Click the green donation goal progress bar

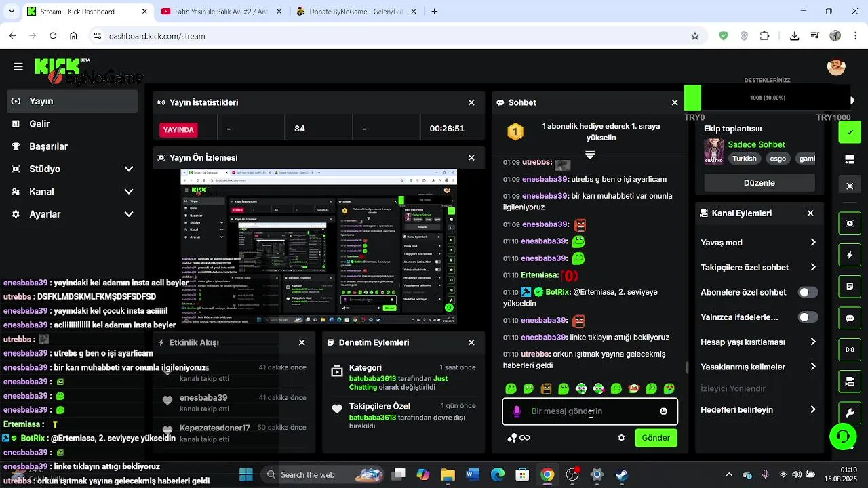(692, 98)
